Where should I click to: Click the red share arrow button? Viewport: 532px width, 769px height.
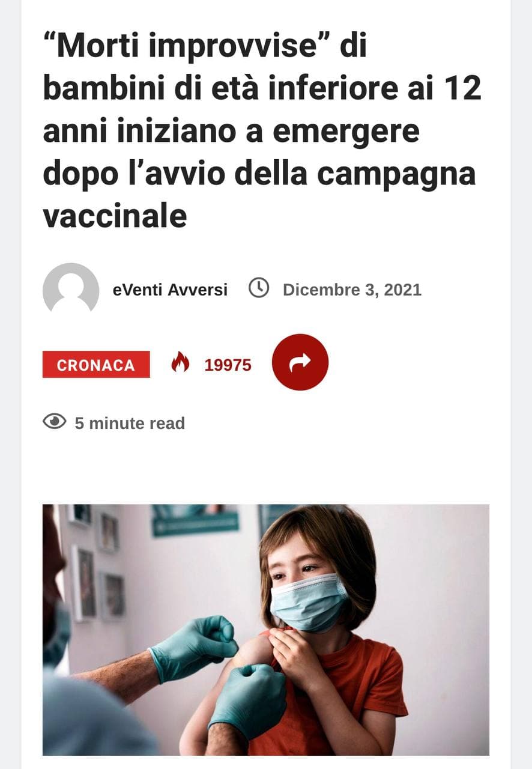coord(300,362)
